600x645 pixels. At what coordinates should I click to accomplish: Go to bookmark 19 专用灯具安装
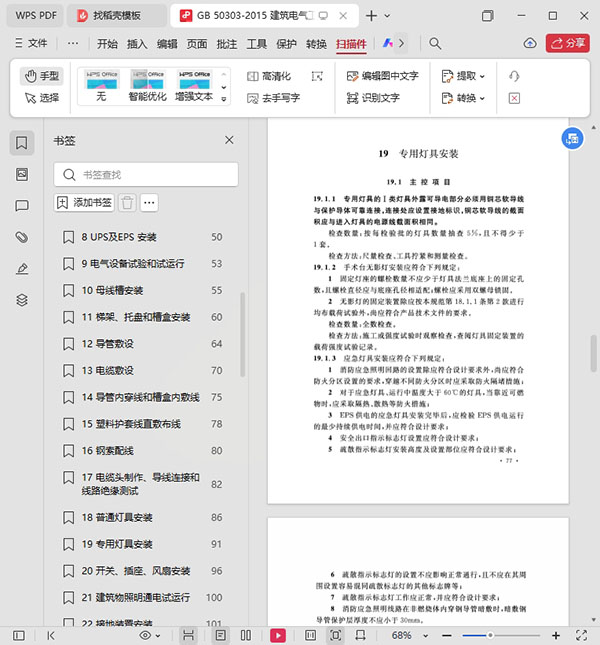pos(142,544)
